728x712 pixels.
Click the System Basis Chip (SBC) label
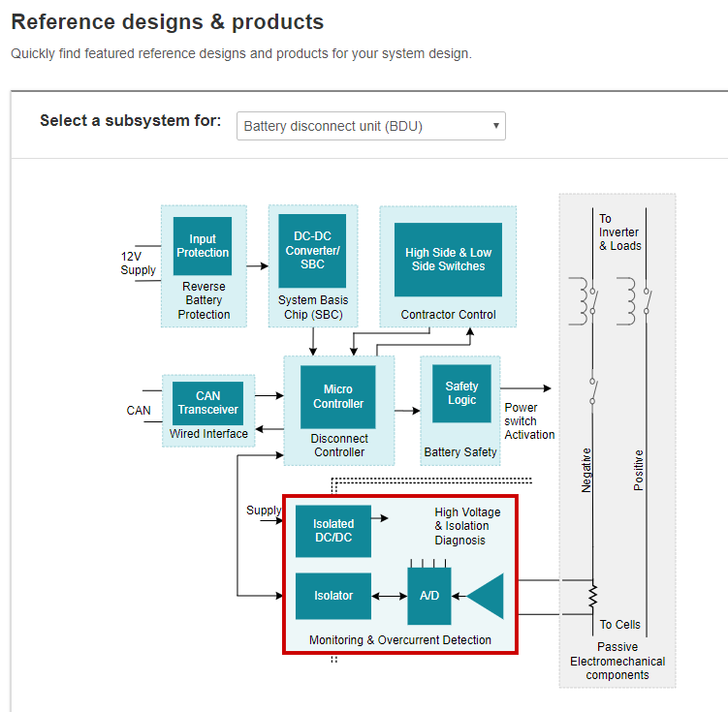(x=313, y=307)
